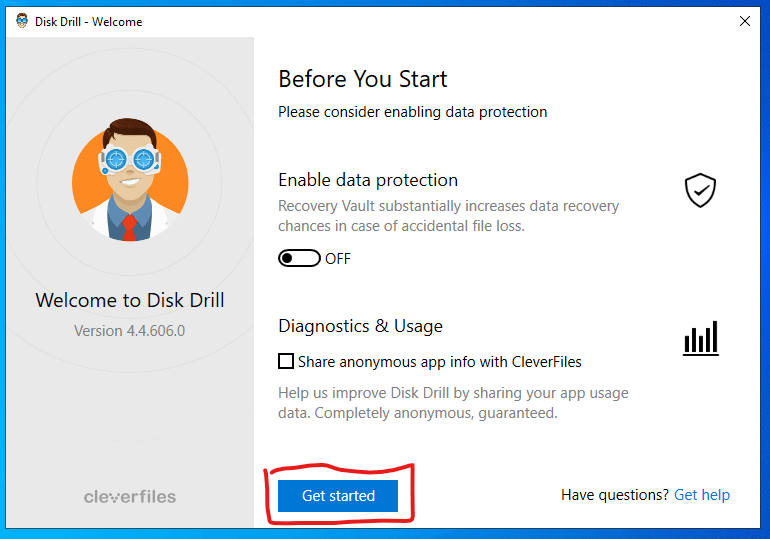
Task: Click the 'Have questions?' text
Action: (x=615, y=495)
